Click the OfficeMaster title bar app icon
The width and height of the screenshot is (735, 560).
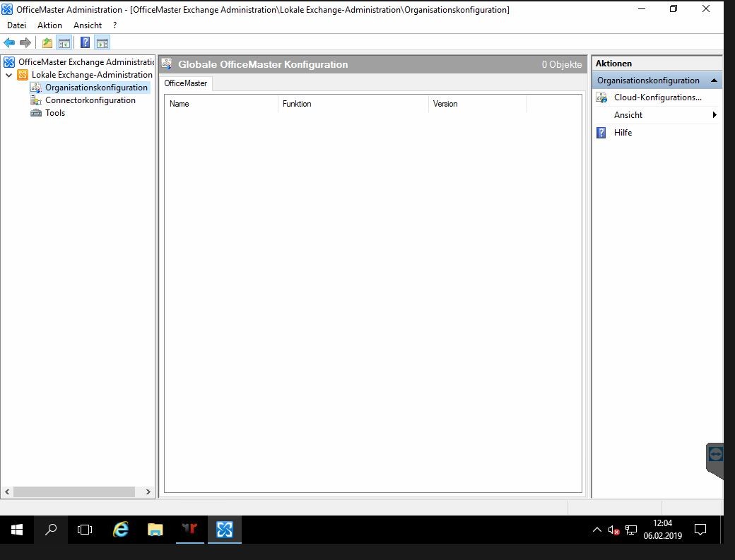tap(7, 9)
